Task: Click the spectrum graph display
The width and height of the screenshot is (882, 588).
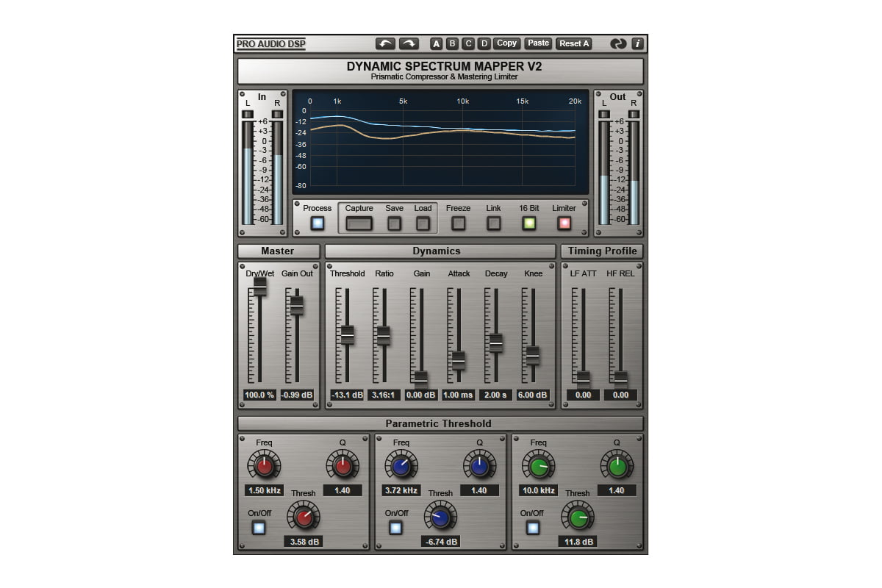Action: (x=441, y=143)
